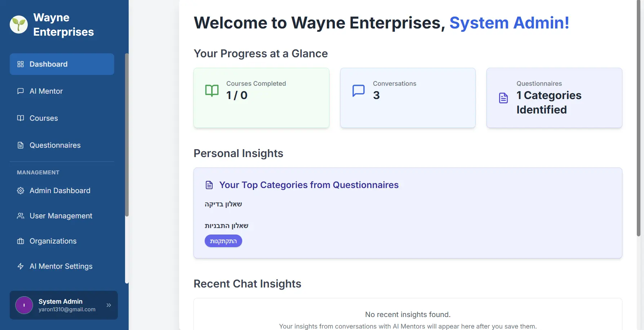Click the Wayne Enterprises sprout logo

point(19,24)
